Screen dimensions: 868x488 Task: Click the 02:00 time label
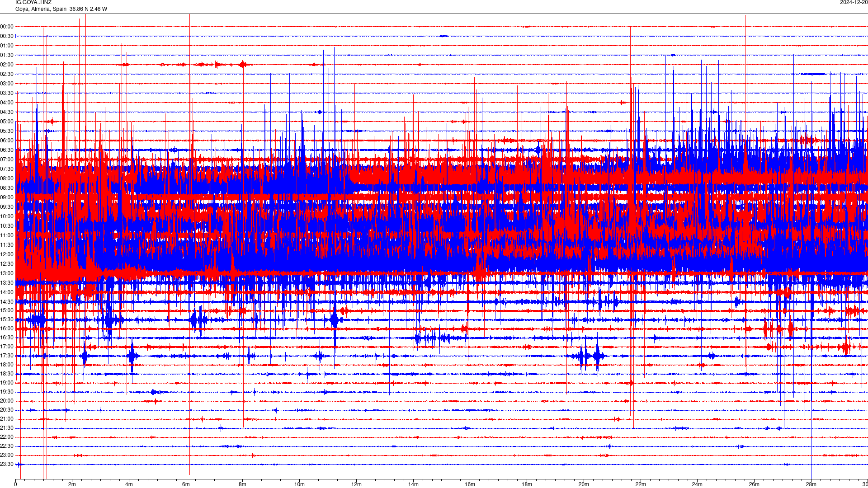[7, 65]
